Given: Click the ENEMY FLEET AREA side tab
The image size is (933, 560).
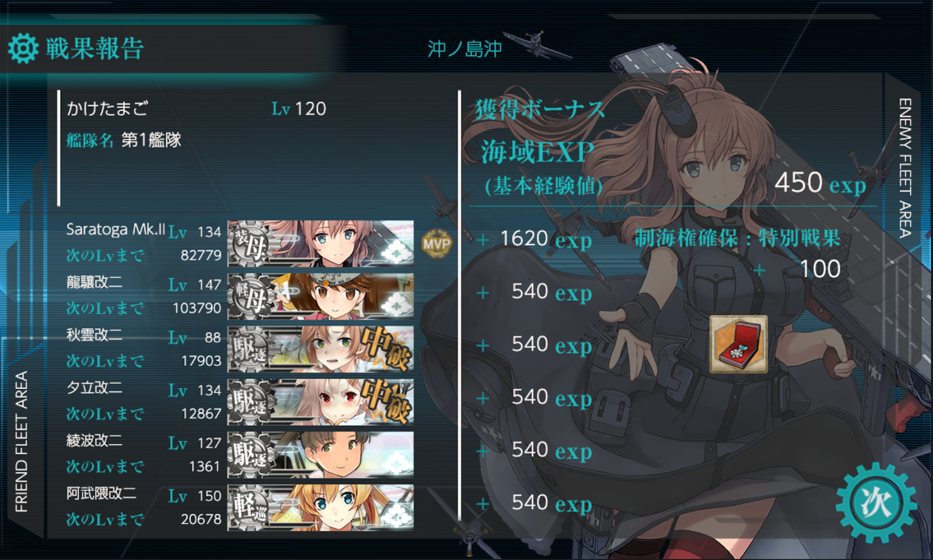Looking at the screenshot, I should (904, 168).
